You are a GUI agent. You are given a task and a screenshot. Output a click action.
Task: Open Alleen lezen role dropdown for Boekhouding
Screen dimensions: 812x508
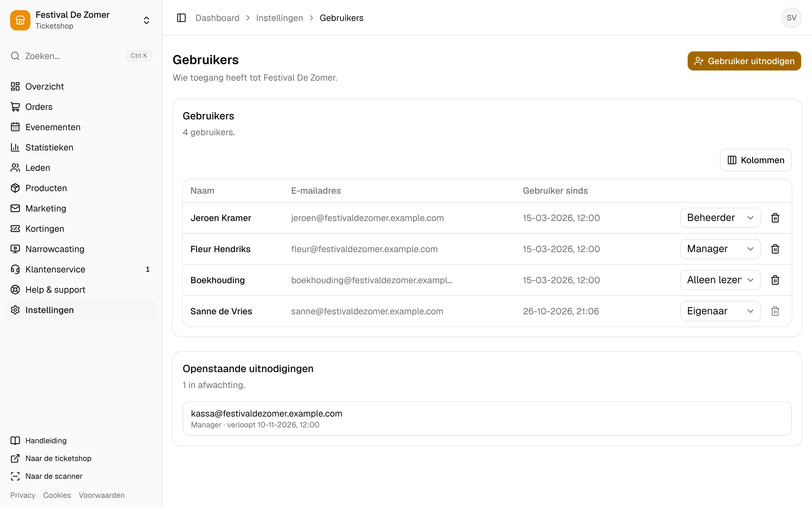click(x=720, y=280)
